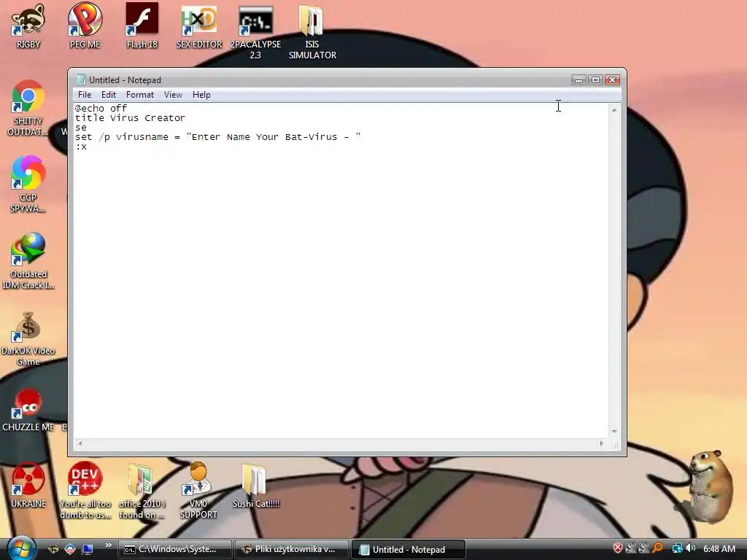Click Notepad horizontal scrollbar right arrow
Viewport: 747px width, 560px height.
coord(601,443)
